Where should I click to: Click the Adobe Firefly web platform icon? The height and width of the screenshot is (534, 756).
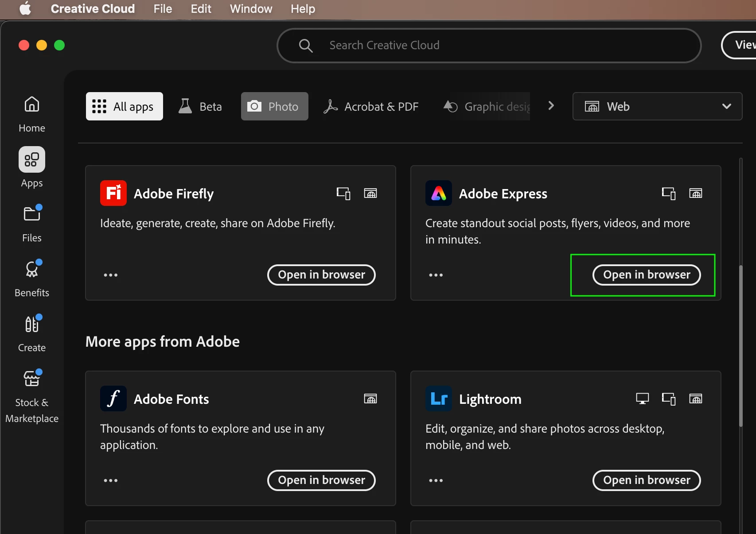(x=370, y=193)
